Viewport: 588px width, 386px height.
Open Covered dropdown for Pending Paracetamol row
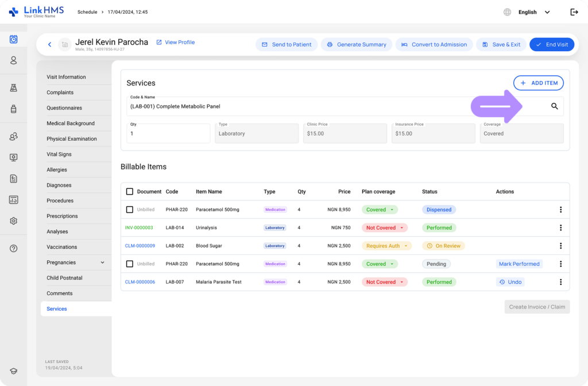[380, 264]
